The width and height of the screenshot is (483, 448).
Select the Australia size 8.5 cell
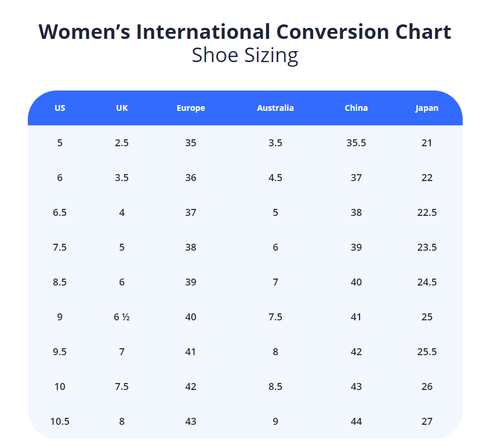275,386
